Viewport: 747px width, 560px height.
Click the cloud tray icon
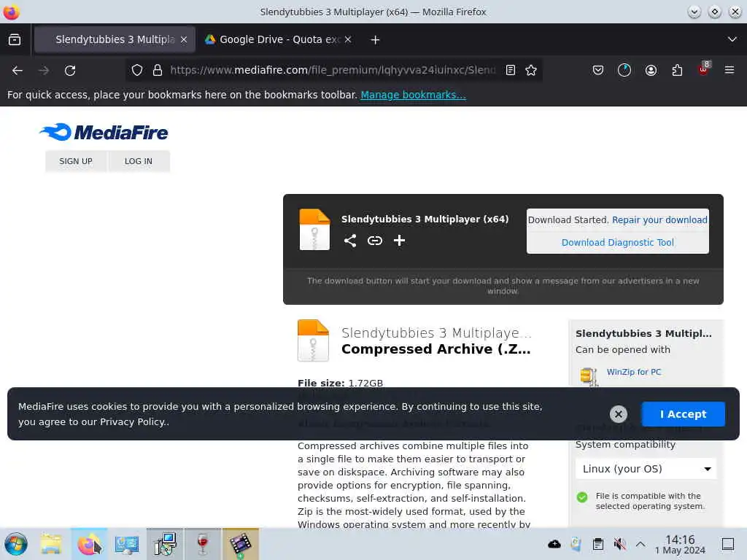point(554,544)
